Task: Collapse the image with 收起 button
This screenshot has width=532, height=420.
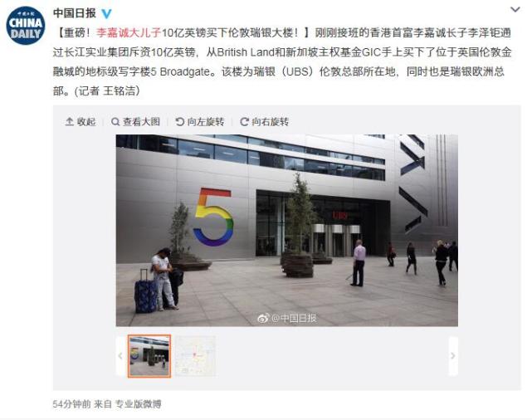Action: (x=81, y=121)
